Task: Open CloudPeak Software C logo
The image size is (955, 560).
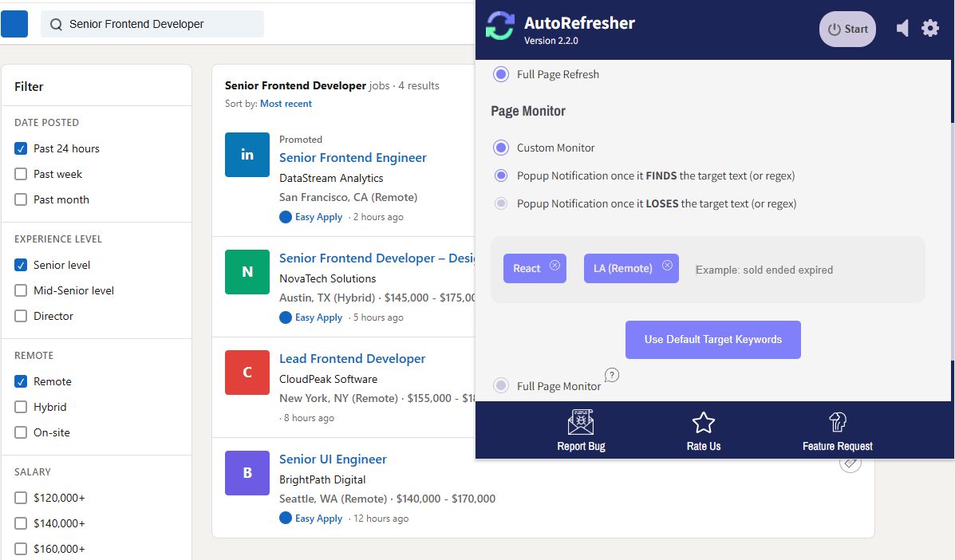Action: (247, 373)
